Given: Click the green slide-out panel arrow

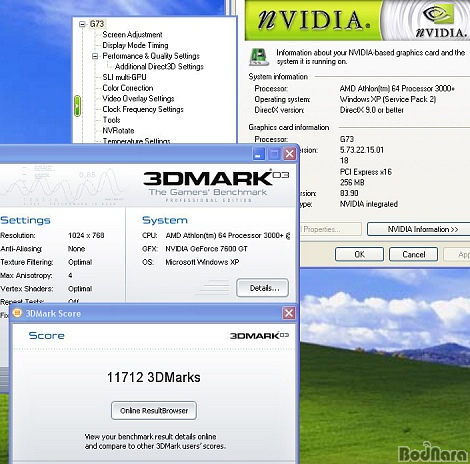Looking at the screenshot, I should 77,106.
